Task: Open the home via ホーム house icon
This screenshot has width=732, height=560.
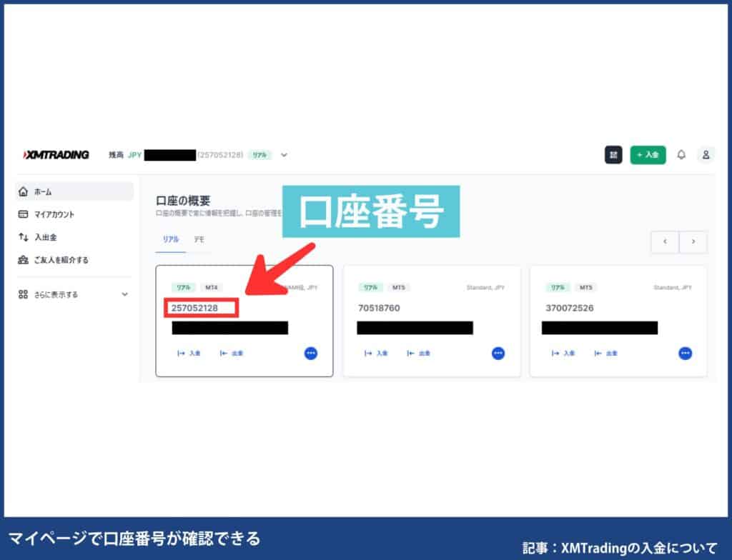Action: [x=24, y=191]
